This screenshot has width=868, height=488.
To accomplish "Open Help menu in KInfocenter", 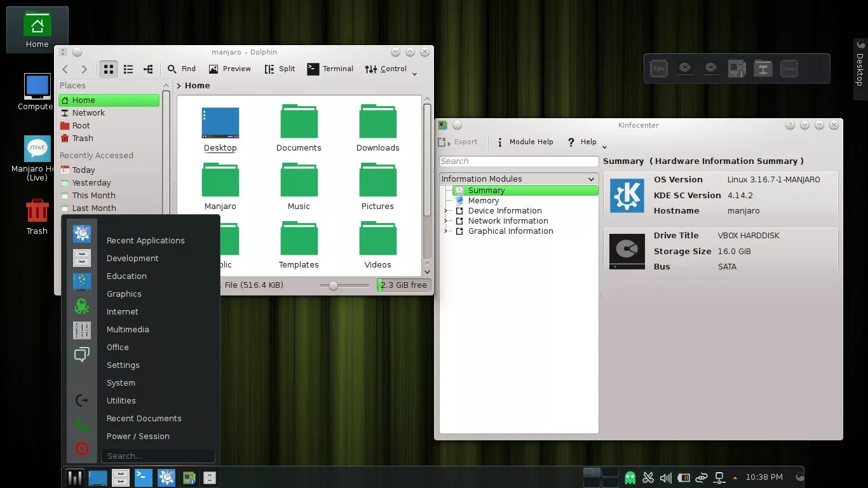I will [582, 142].
